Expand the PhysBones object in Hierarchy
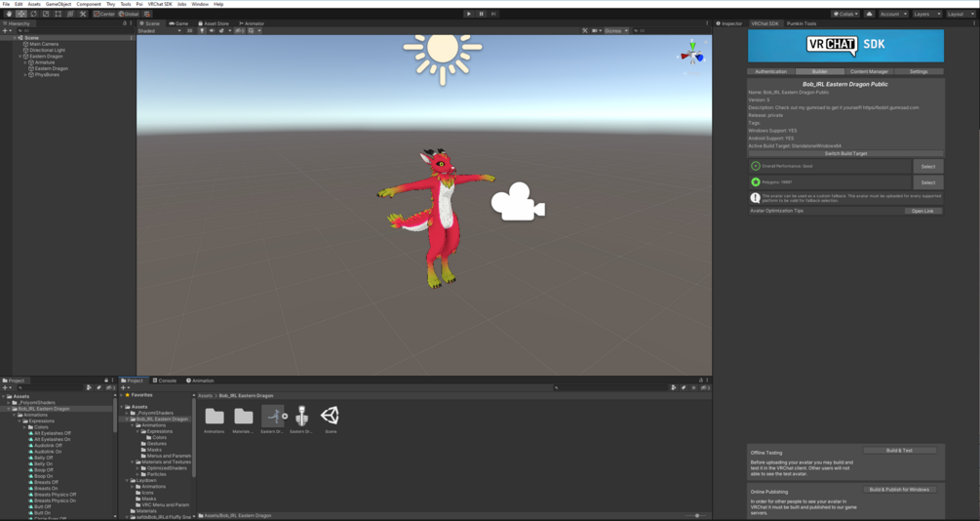The width and height of the screenshot is (980, 521). [x=25, y=75]
